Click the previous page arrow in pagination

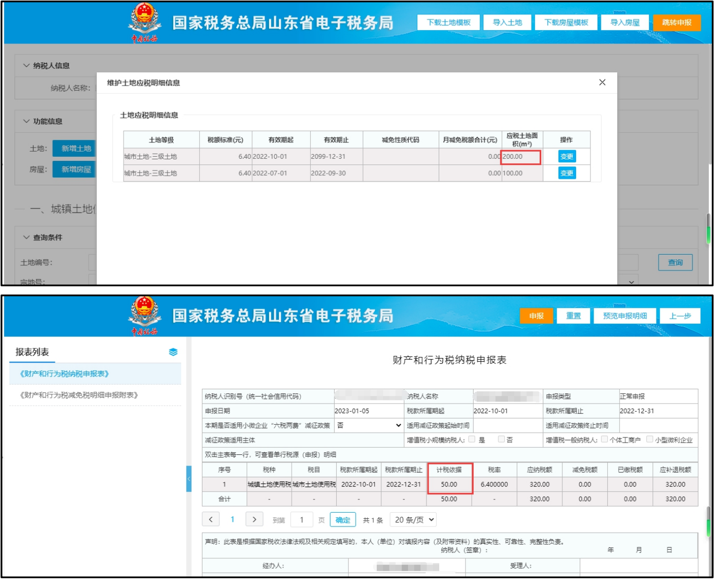click(211, 519)
